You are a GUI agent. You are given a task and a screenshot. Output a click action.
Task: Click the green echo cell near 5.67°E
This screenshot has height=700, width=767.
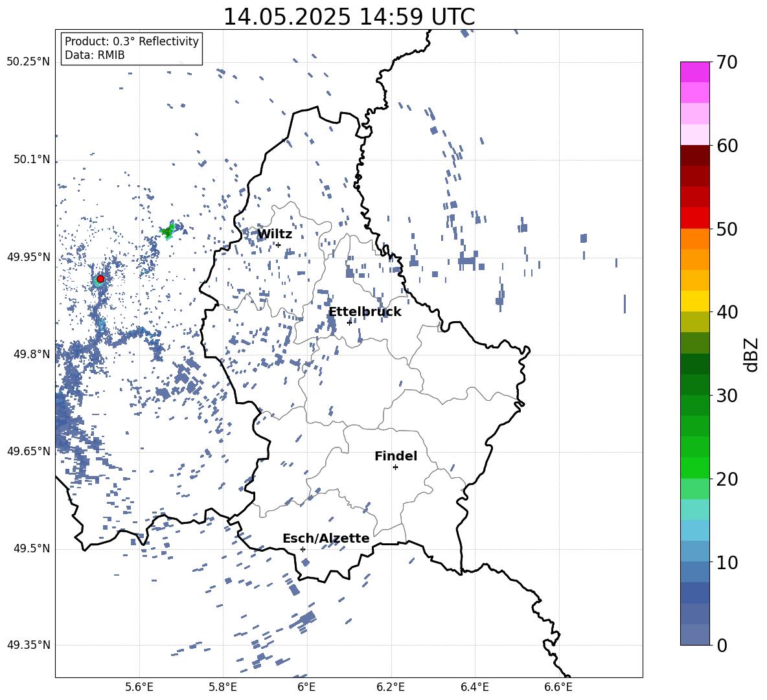click(168, 231)
